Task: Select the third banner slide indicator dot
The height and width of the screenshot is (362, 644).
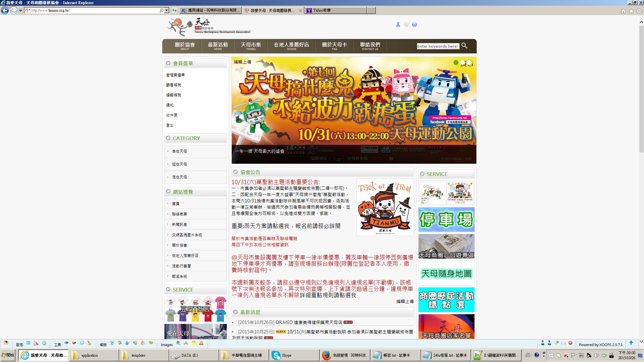Action: point(469,63)
